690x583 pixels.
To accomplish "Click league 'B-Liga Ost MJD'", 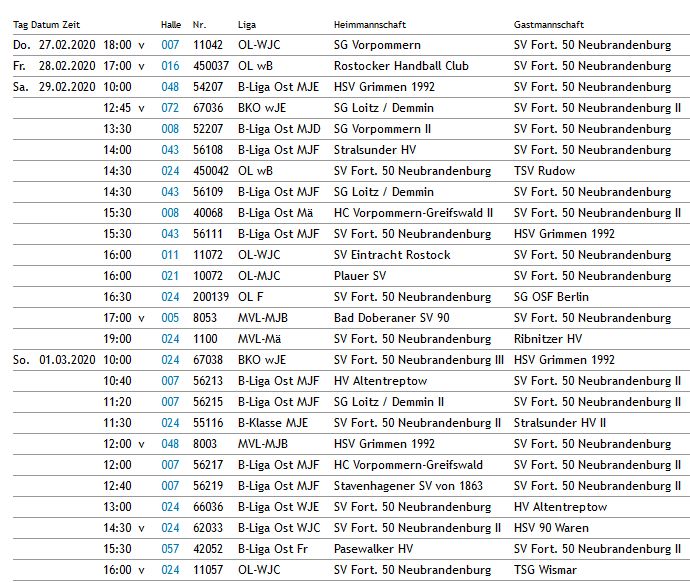I will [279, 129].
